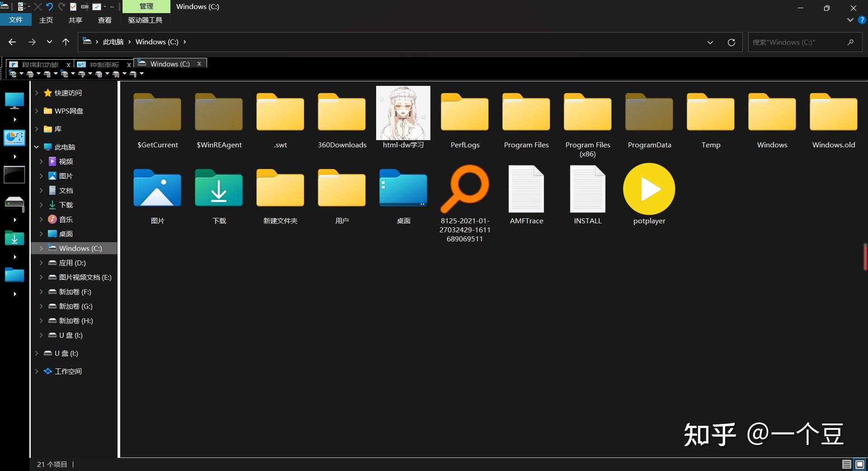The height and width of the screenshot is (471, 868).
Task: Go forward with the forward arrow
Action: pyautogui.click(x=32, y=42)
